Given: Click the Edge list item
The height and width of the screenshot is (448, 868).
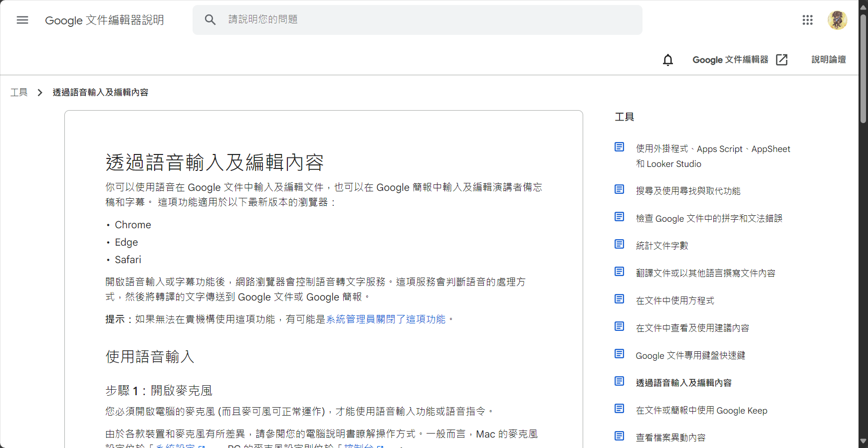Looking at the screenshot, I should [126, 242].
